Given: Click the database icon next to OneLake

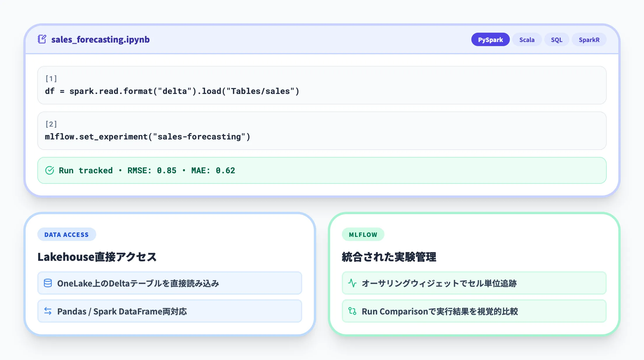Looking at the screenshot, I should (x=48, y=283).
